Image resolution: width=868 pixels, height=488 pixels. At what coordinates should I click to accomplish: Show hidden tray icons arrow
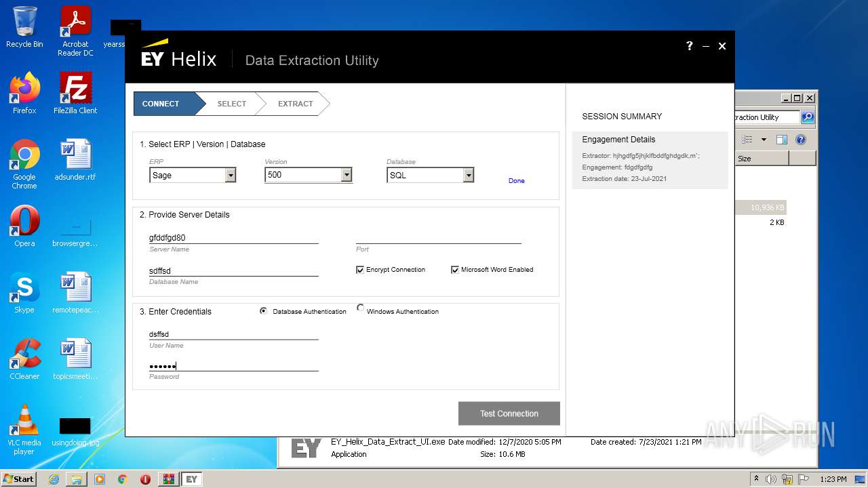coord(756,479)
